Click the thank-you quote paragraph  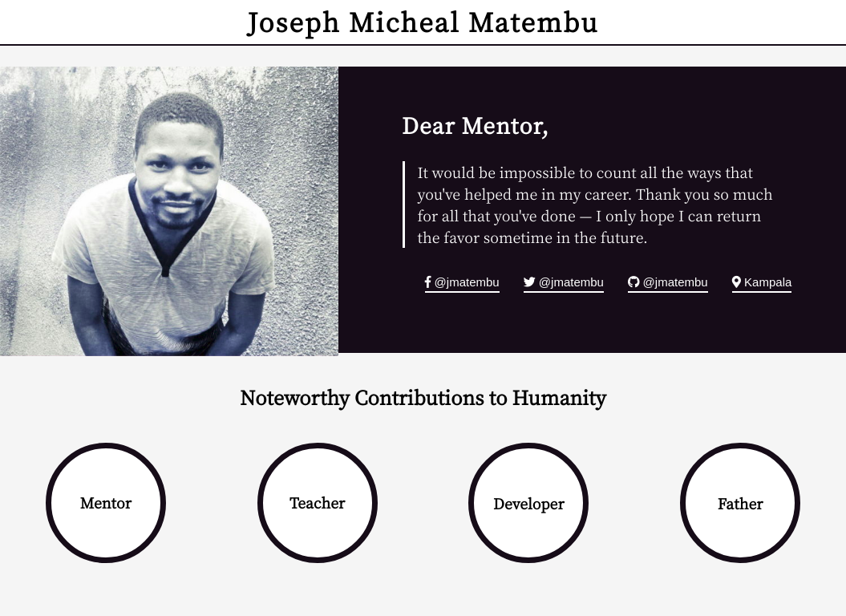point(594,205)
